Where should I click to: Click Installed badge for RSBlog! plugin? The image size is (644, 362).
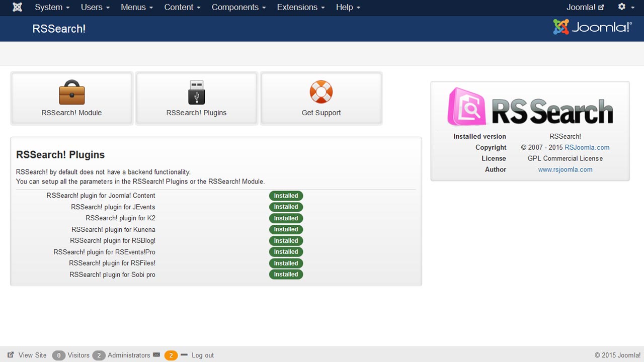286,241
